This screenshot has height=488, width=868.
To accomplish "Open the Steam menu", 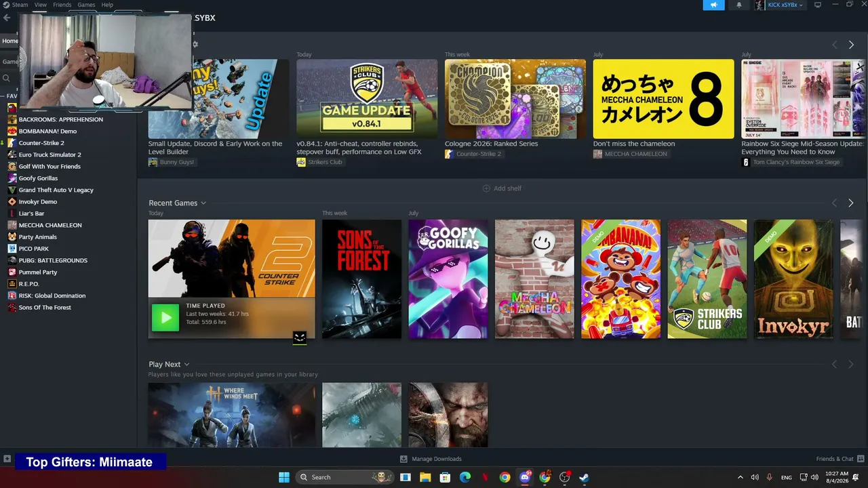I will (20, 5).
